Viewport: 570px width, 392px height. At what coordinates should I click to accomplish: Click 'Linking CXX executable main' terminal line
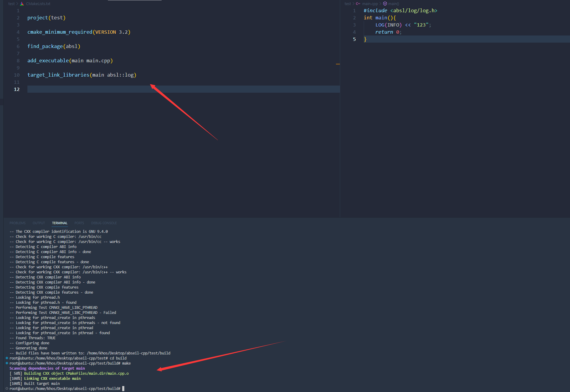pos(52,378)
